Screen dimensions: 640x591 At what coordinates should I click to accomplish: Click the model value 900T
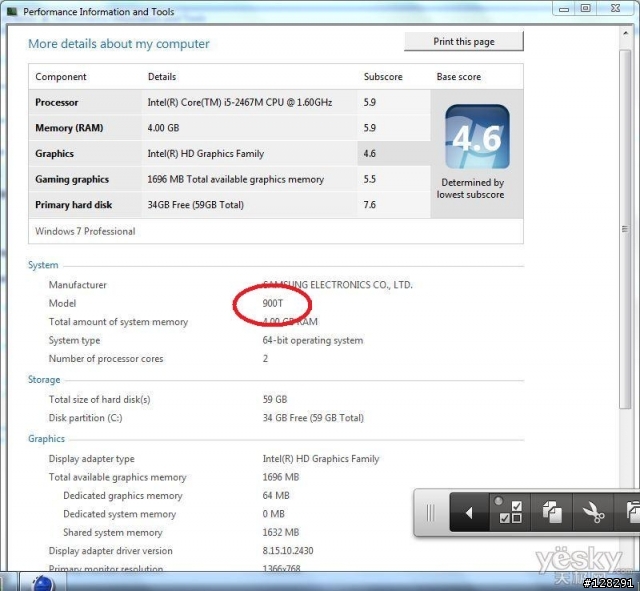point(273,303)
